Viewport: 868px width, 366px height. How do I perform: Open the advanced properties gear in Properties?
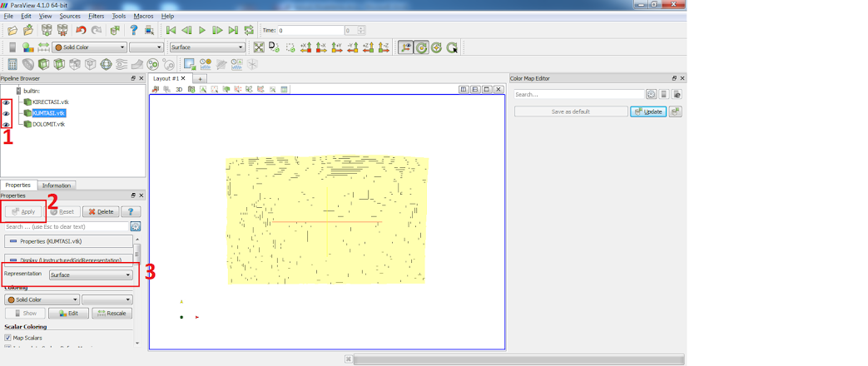click(x=136, y=226)
